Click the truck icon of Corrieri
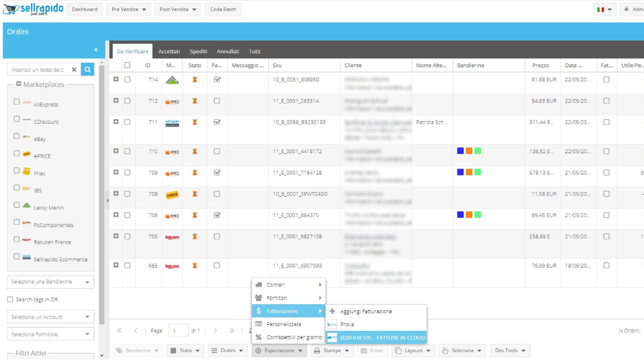Viewport: 644px width, 362px height. point(259,285)
